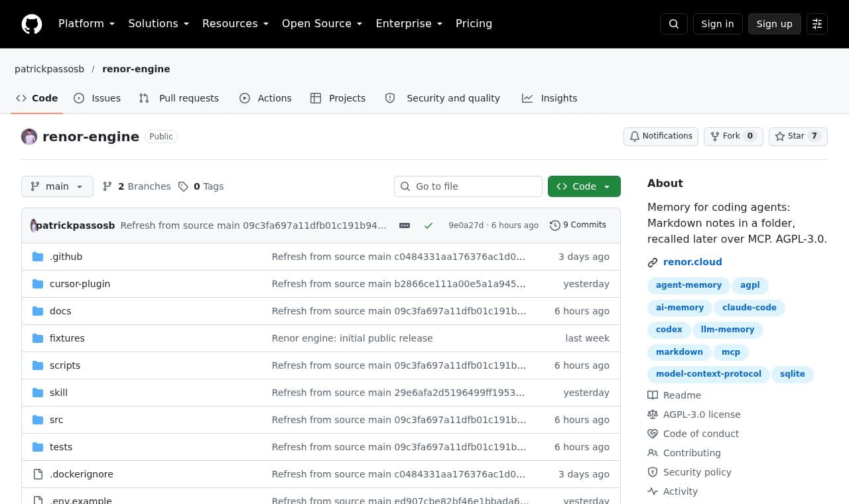Expand the Open Source menu
This screenshot has height=504, width=849.
coord(322,24)
